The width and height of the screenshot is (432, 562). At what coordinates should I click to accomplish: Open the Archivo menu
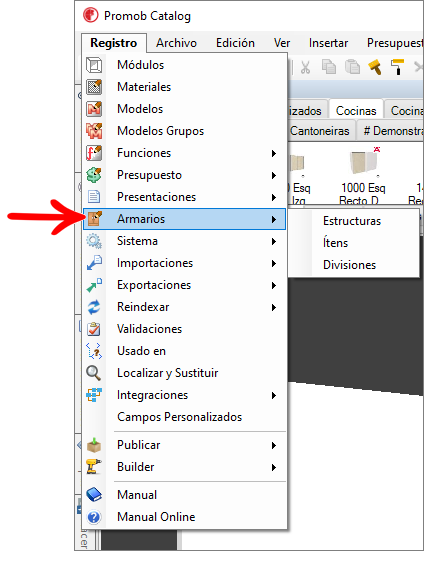pyautogui.click(x=176, y=43)
